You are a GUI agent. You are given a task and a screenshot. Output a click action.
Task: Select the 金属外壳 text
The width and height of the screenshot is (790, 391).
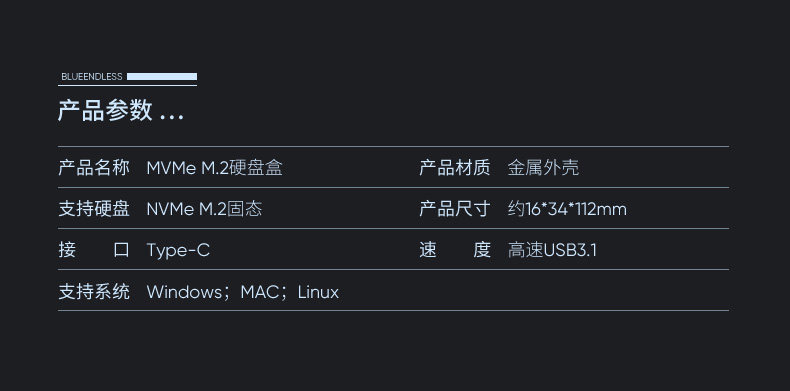point(543,167)
